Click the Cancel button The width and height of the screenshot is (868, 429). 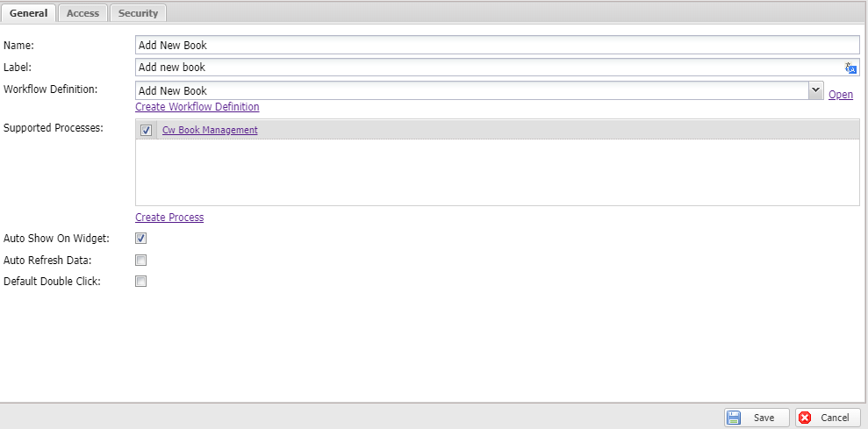pos(828,418)
